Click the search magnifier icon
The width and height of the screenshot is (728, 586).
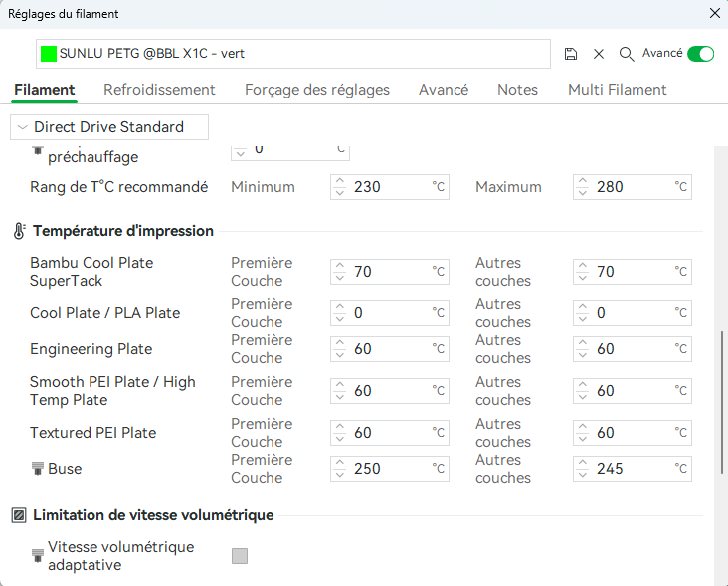click(x=627, y=54)
